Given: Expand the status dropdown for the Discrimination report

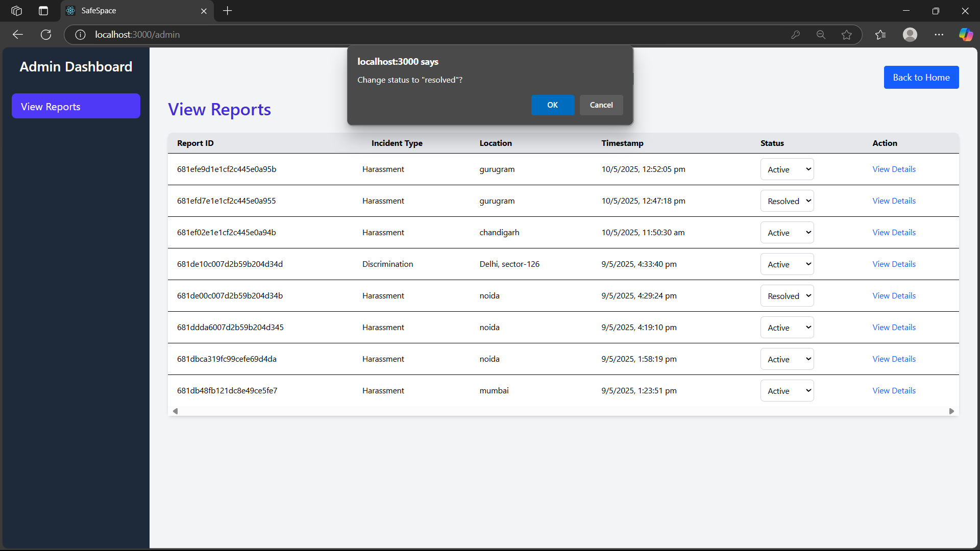Looking at the screenshot, I should (x=787, y=264).
